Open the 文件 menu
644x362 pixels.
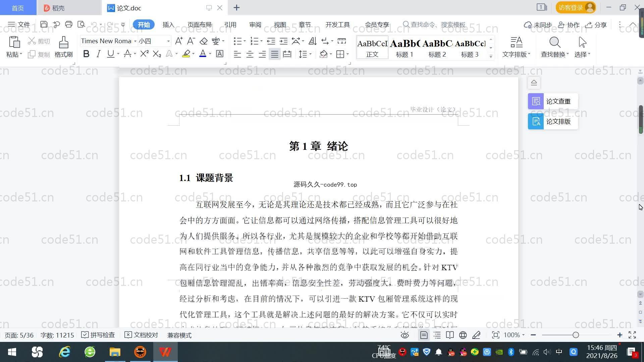tap(19, 24)
